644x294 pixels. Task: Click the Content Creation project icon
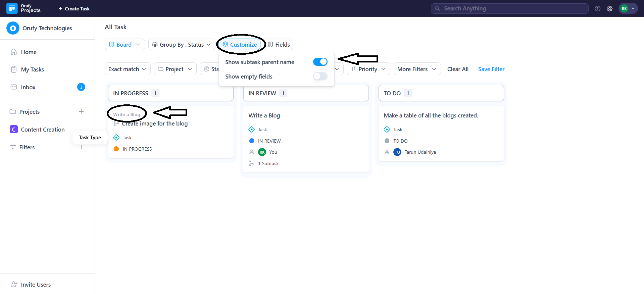pos(14,130)
